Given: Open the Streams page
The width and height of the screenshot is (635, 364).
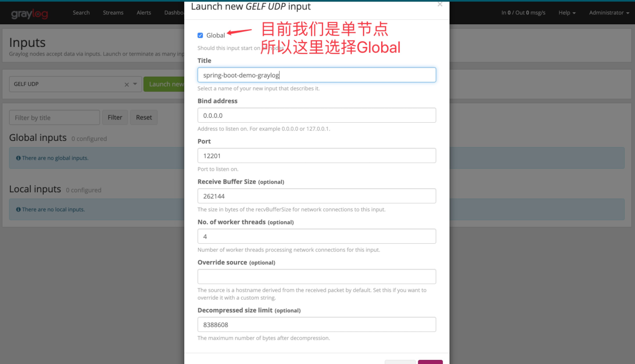Looking at the screenshot, I should [113, 12].
